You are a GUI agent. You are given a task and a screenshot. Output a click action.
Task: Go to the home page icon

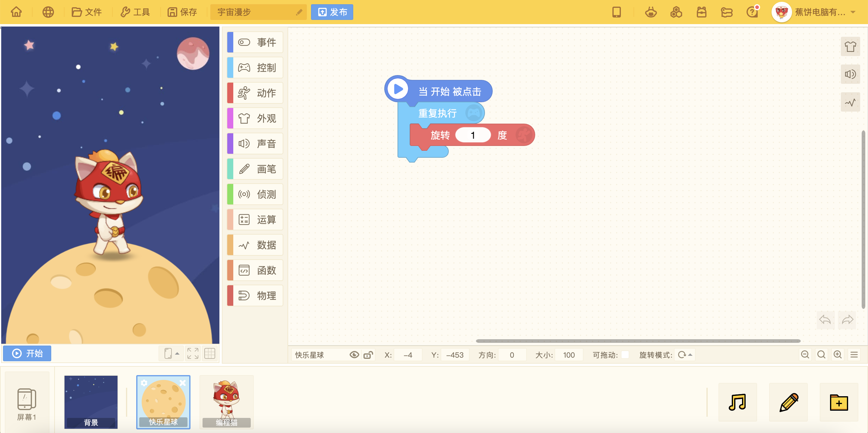click(16, 12)
